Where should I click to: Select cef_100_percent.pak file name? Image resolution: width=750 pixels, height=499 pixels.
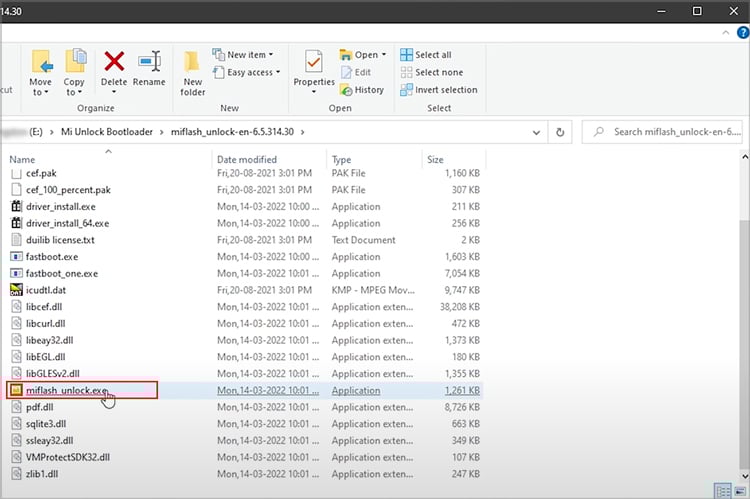pos(68,190)
